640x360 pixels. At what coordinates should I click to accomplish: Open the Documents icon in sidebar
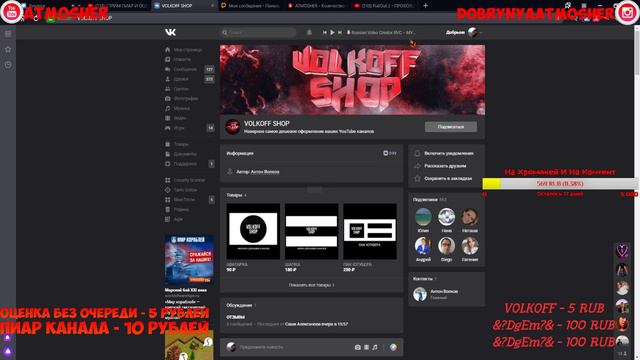coord(167,154)
